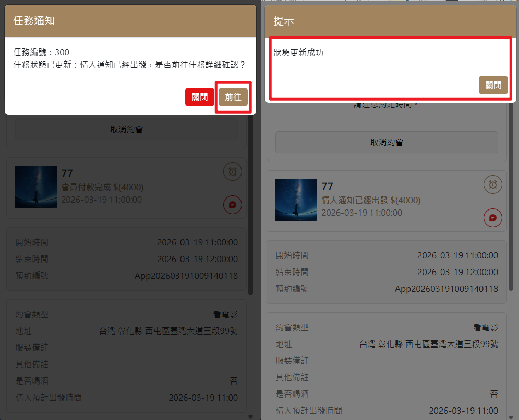The width and height of the screenshot is (519, 420).
Task: Click address value in left panel
Action: click(x=168, y=331)
